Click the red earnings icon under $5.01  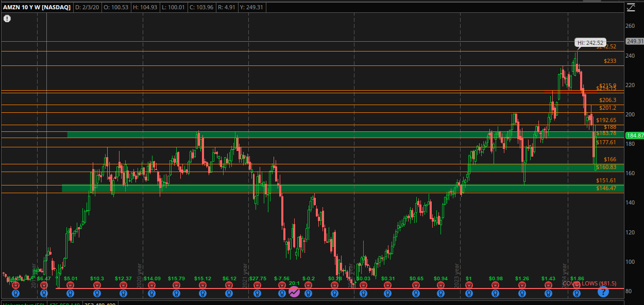pyautogui.click(x=70, y=285)
